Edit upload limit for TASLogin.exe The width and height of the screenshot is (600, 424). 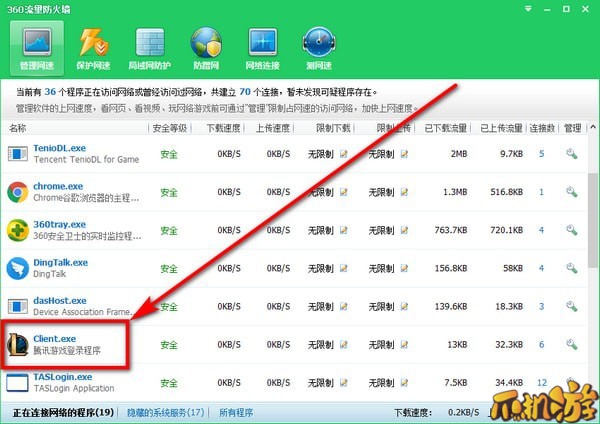tap(404, 383)
